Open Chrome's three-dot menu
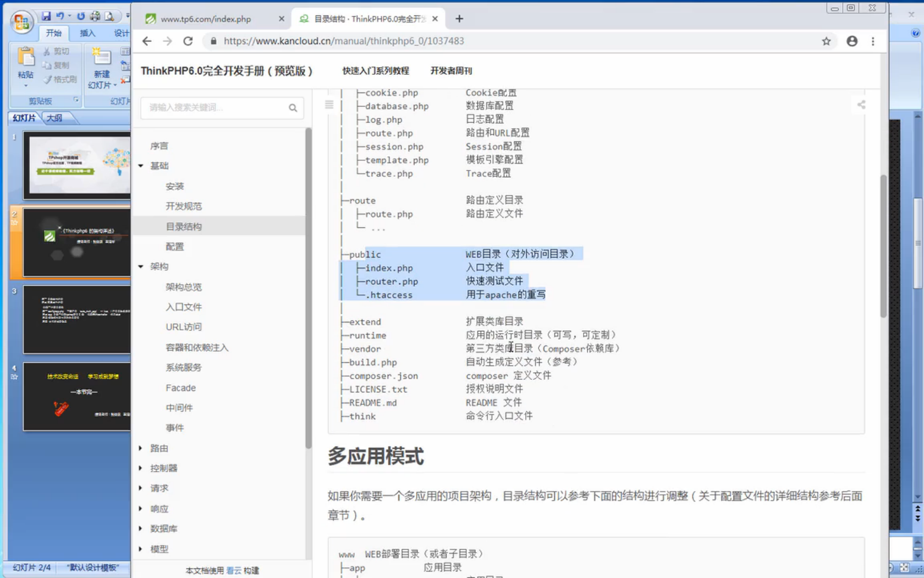Viewport: 924px width, 578px height. point(873,41)
